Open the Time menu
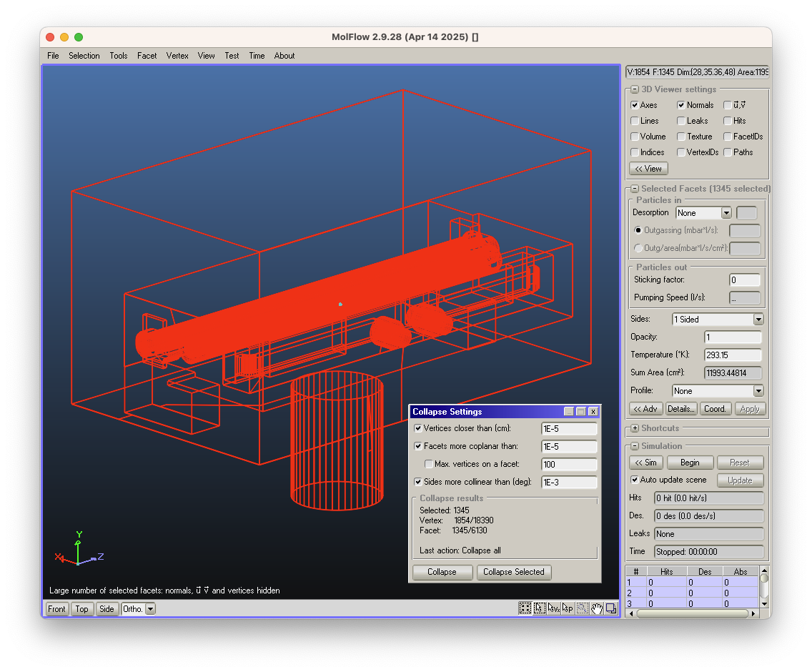Screen dimensions: 812x672 tap(257, 56)
